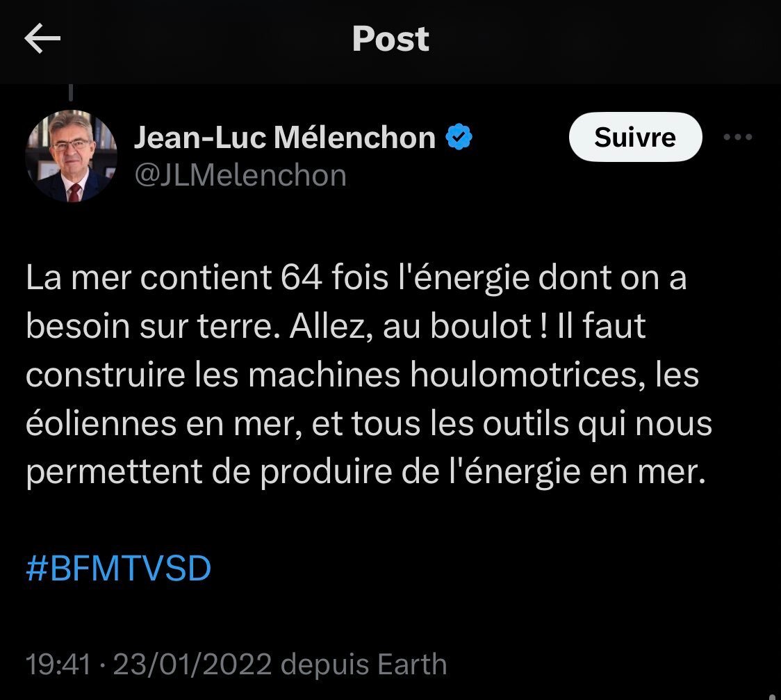Open the #BFMTVSD hashtag
Viewport: 781px width, 700px height.
tap(119, 569)
